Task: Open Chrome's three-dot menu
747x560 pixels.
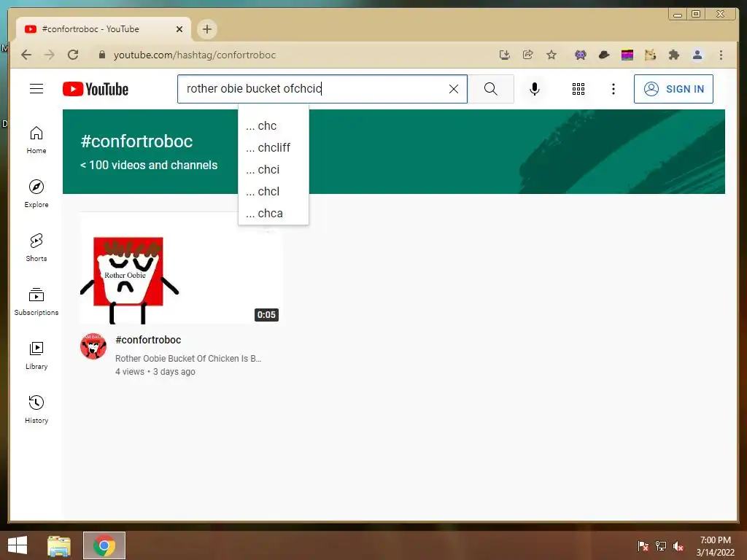Action: pos(721,55)
